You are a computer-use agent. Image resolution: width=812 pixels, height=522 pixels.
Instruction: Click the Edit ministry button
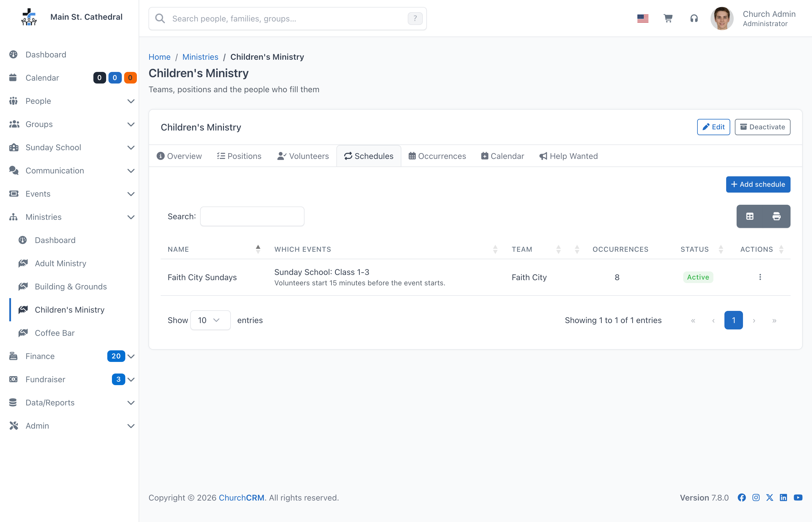click(713, 127)
